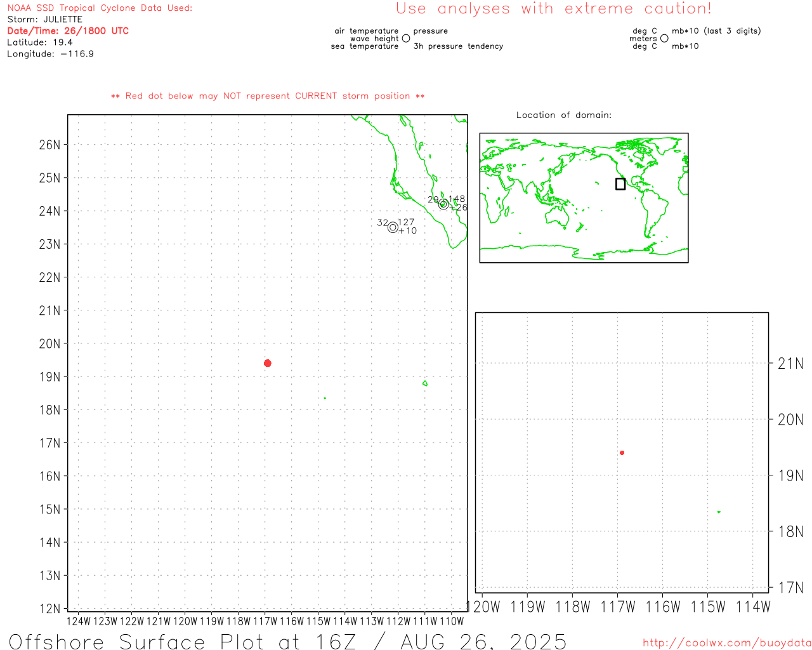Select the red storm dot in inset map
The image size is (812, 650).
(622, 453)
